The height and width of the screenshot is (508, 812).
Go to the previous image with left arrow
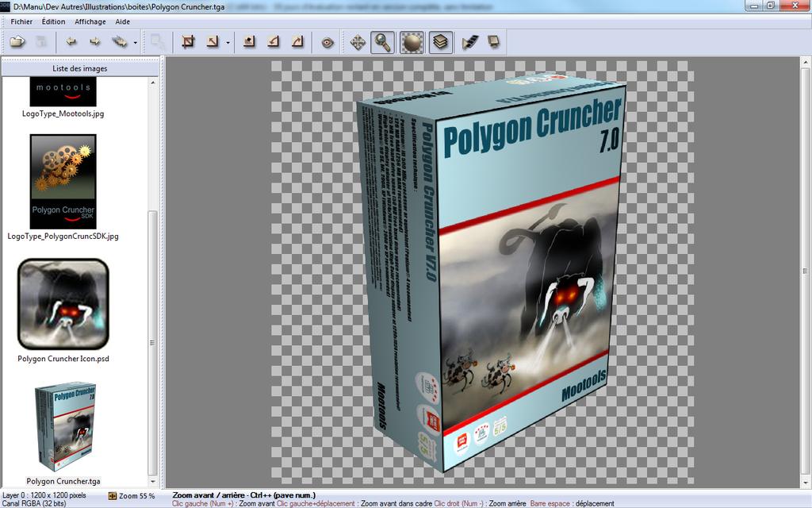pyautogui.click(x=71, y=41)
